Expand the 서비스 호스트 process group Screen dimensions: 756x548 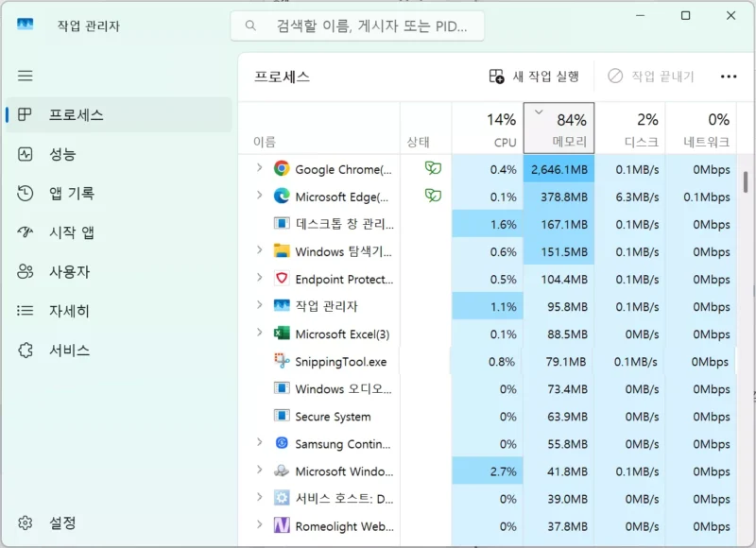pyautogui.click(x=259, y=497)
